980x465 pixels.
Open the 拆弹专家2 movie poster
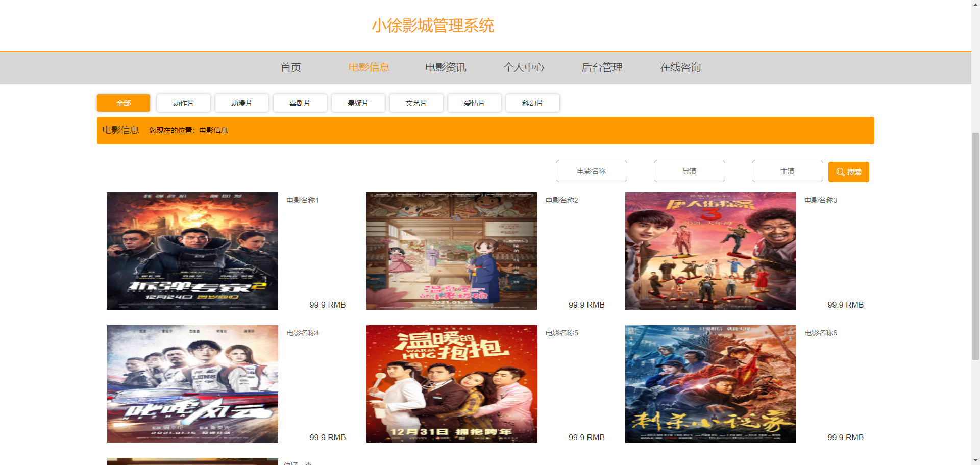[x=192, y=251]
